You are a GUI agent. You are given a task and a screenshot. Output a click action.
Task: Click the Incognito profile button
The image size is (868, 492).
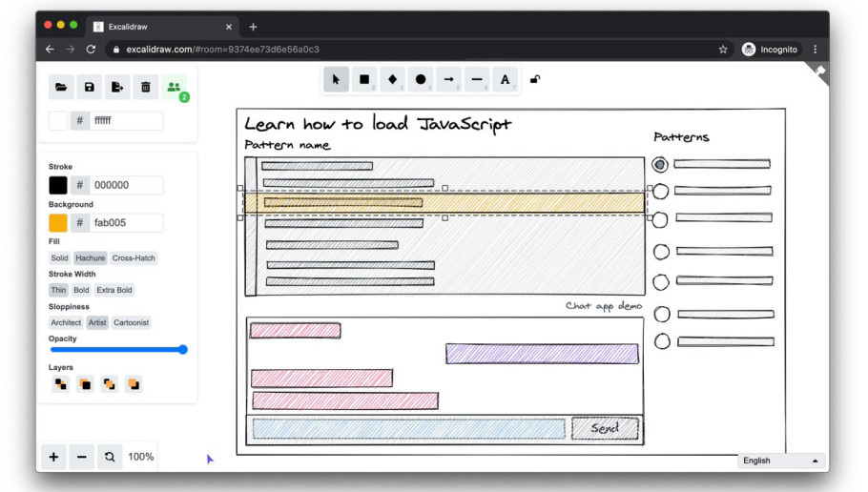[770, 50]
